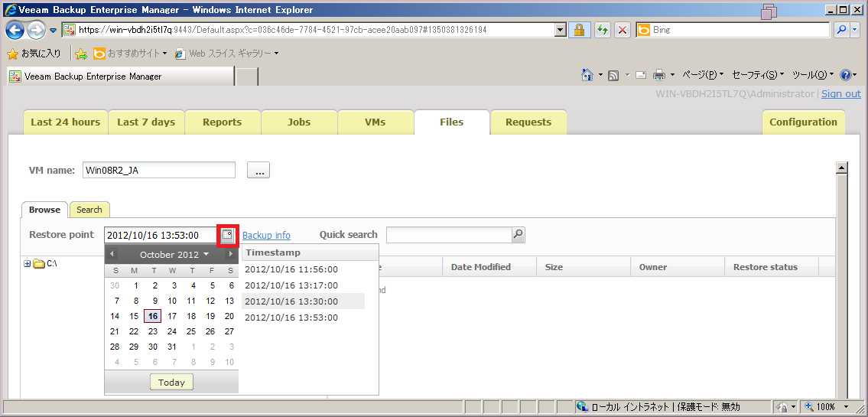This screenshot has height=417, width=868.
Task: Click the Size column header
Action: coord(584,267)
